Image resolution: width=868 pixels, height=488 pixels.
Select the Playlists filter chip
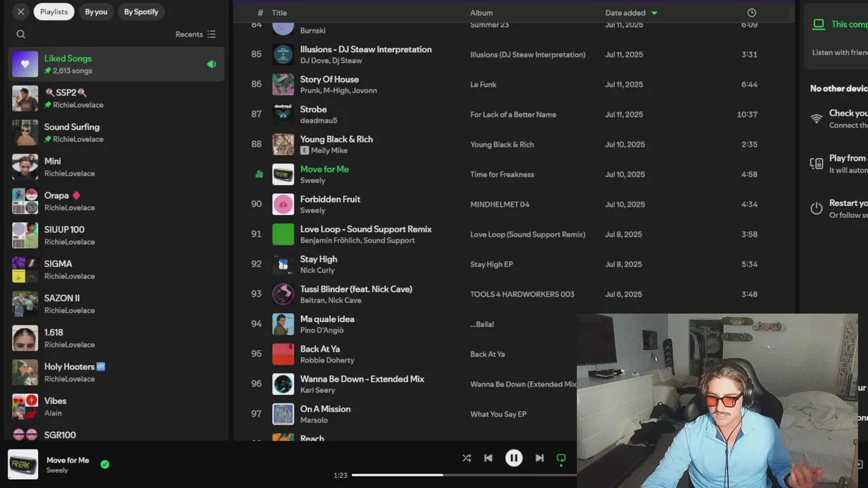[54, 12]
